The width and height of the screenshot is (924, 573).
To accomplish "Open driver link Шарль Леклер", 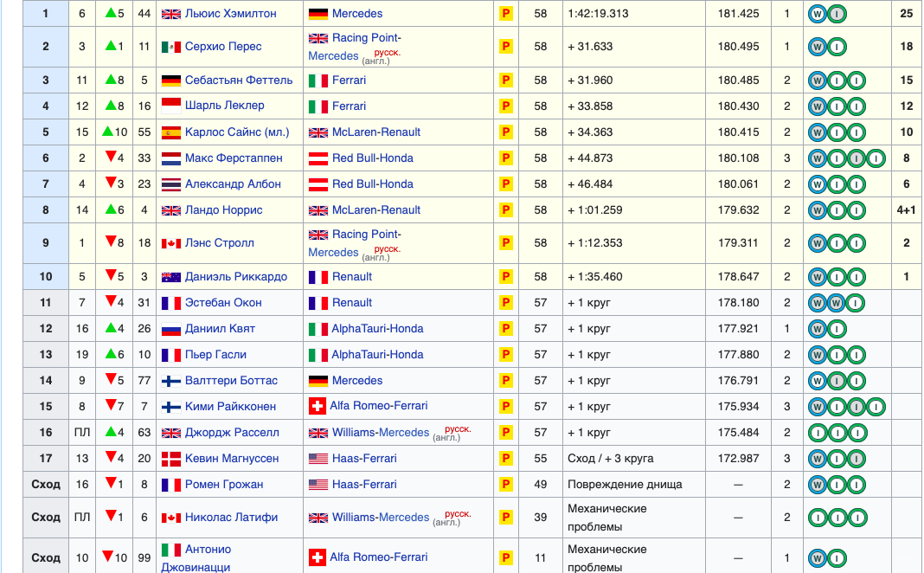I will pyautogui.click(x=225, y=106).
